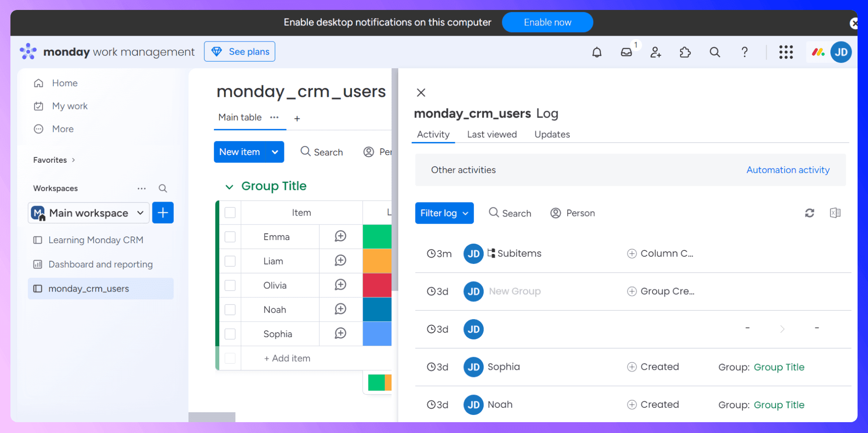Open the Main workspace selector
Viewport: 868px width, 433px height.
pyautogui.click(x=89, y=213)
